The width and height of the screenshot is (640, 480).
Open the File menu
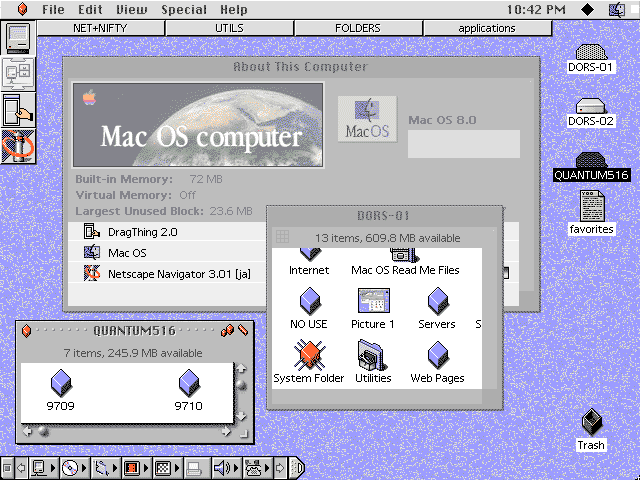pyautogui.click(x=53, y=9)
